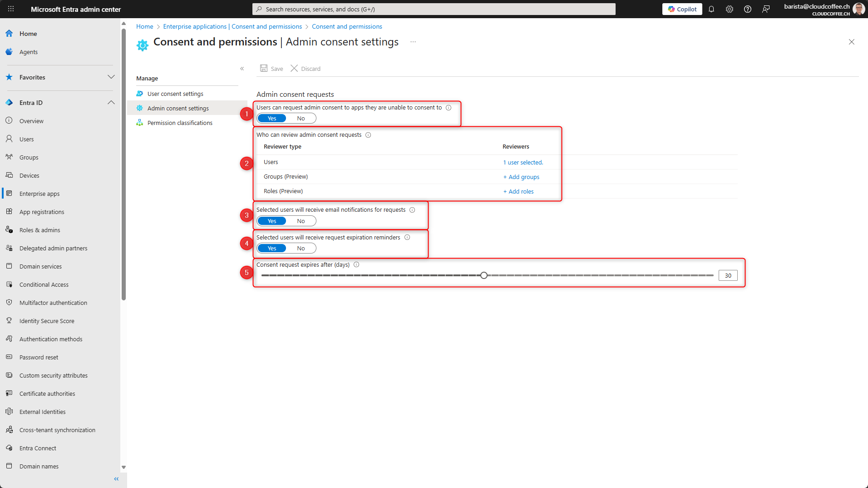868x488 pixels.
Task: Click the feedback icon in top bar
Action: point(766,9)
